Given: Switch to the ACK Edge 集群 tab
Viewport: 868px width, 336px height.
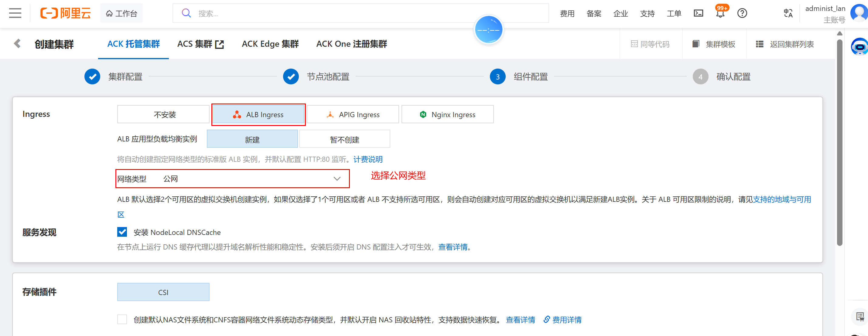Looking at the screenshot, I should [x=270, y=44].
